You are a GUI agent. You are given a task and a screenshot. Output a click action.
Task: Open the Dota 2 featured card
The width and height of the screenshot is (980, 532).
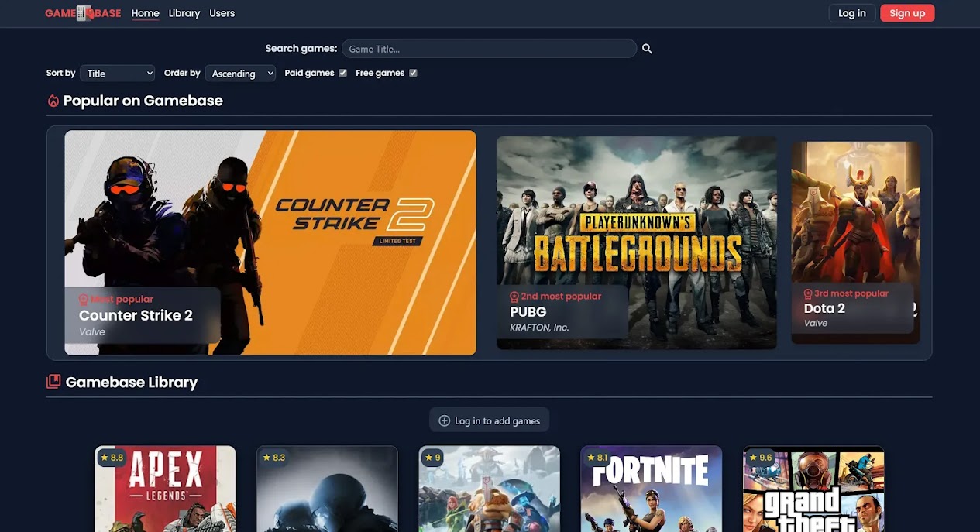[855, 242]
